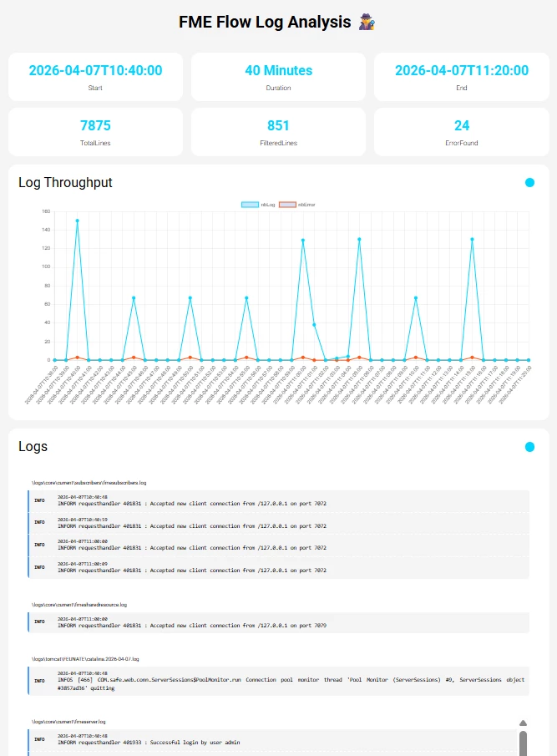Click the FME Flow Log Analysis title
The image size is (557, 756).
click(x=265, y=23)
